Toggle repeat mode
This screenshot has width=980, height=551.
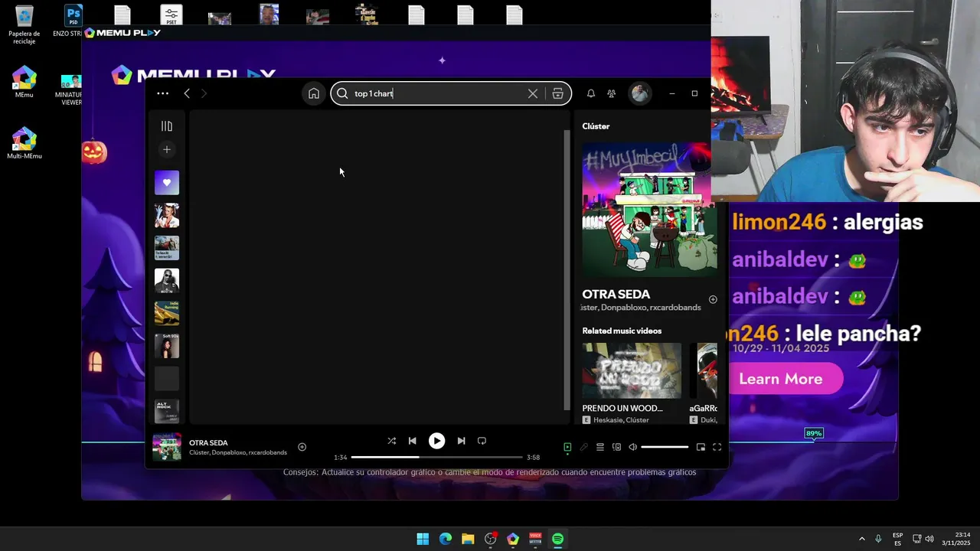click(x=482, y=441)
